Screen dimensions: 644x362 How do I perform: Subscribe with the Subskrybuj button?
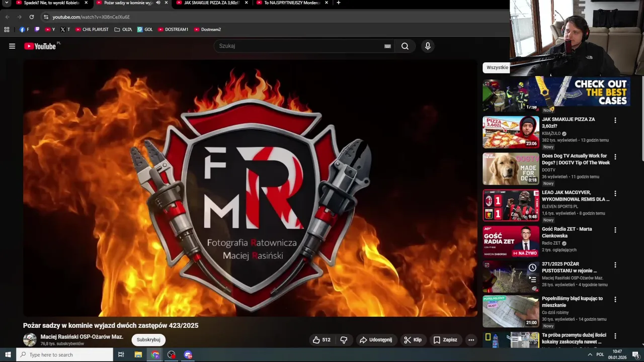point(148,340)
